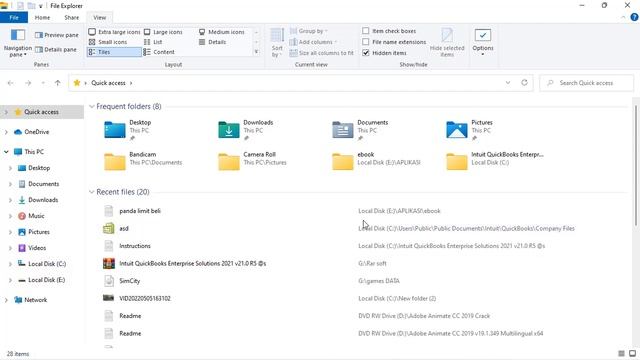Choose Extra large icons layout
640x360 pixels.
114,32
